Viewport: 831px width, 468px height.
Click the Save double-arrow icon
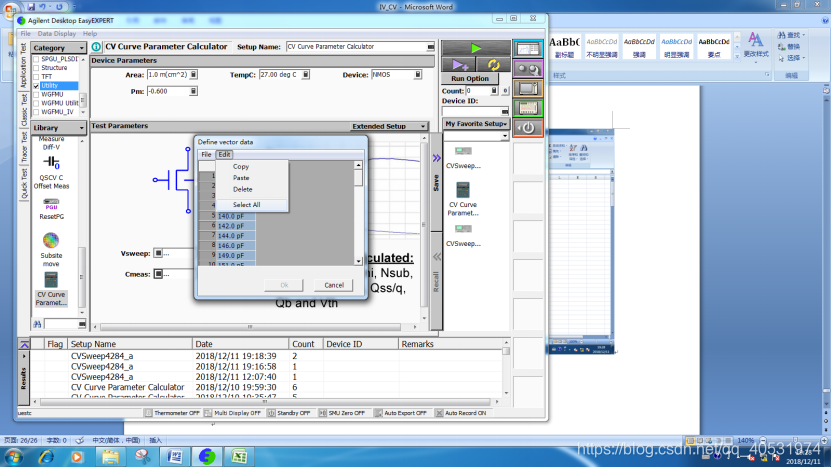pos(436,158)
